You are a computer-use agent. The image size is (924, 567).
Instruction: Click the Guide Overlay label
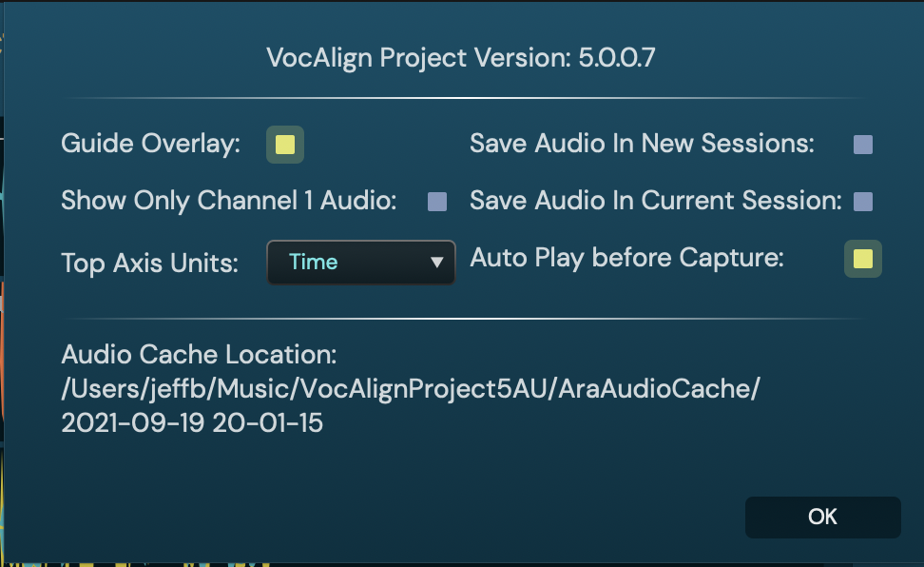[x=150, y=145]
